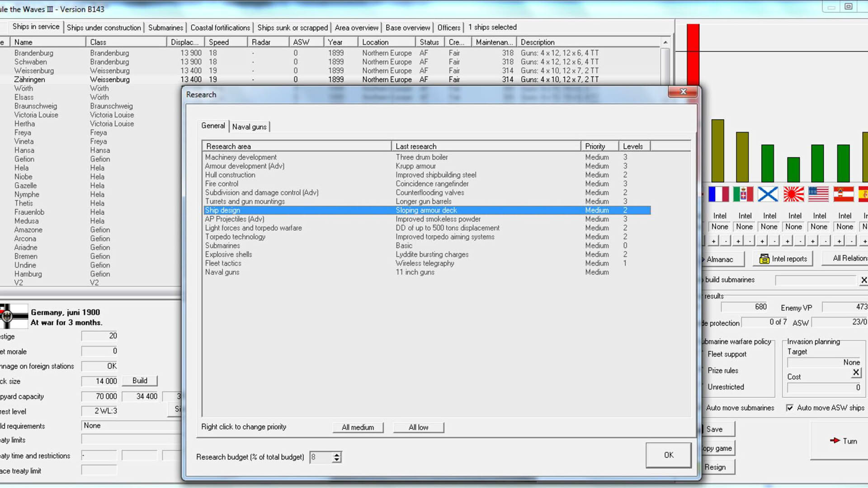
Task: Open Intel reports with printer icon
Action: (783, 258)
